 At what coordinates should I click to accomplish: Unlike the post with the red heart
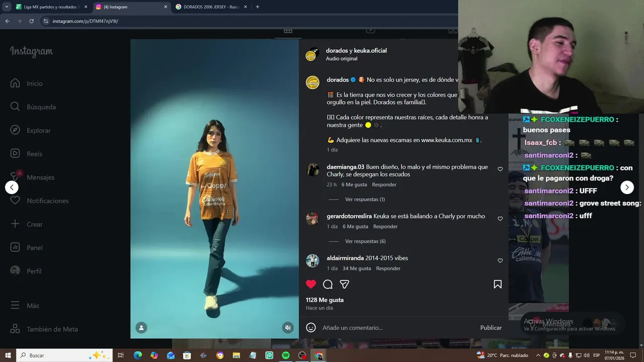pos(311,284)
